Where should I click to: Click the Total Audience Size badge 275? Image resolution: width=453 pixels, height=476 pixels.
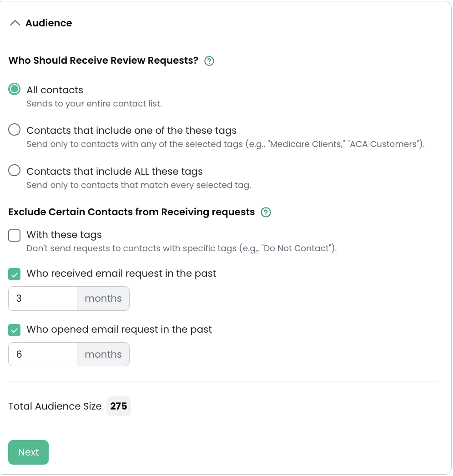tap(119, 406)
